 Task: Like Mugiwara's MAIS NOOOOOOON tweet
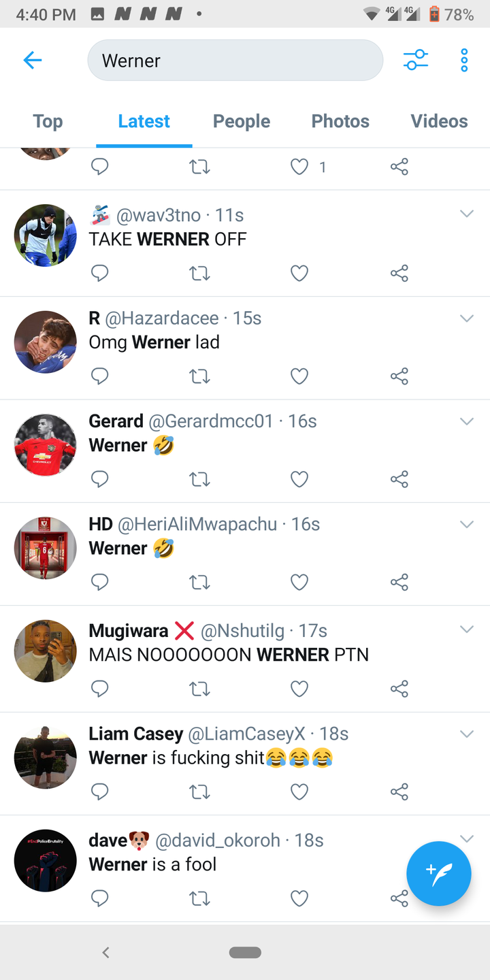299,689
